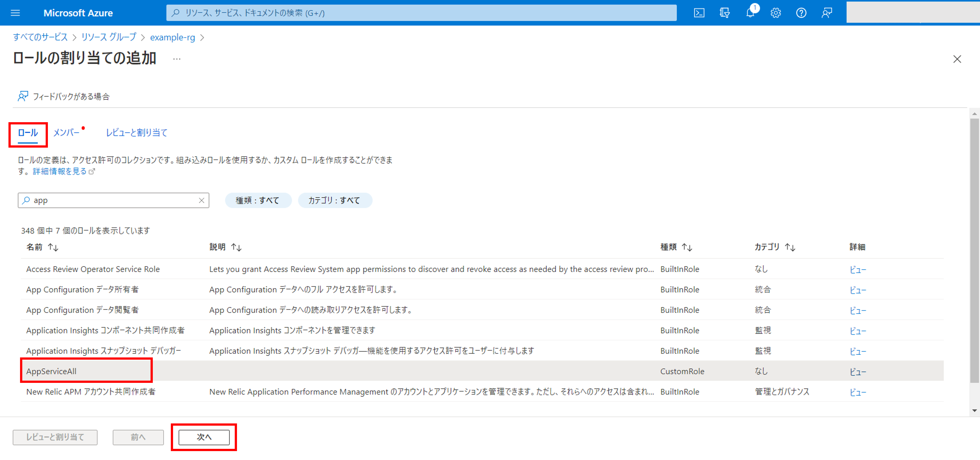Image resolution: width=980 pixels, height=460 pixels.
Task: Open the 詳細情報を見る link
Action: click(59, 171)
